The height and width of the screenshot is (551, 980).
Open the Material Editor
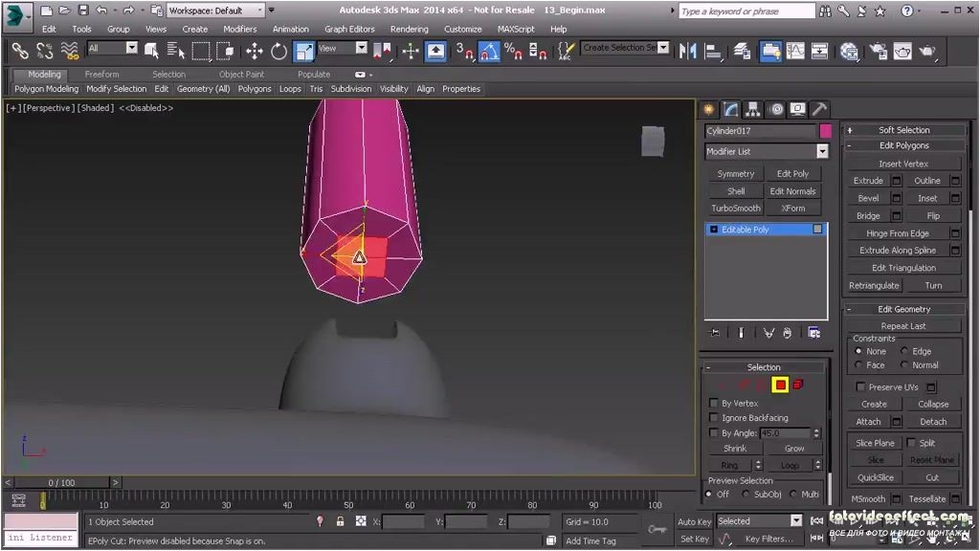coord(849,52)
